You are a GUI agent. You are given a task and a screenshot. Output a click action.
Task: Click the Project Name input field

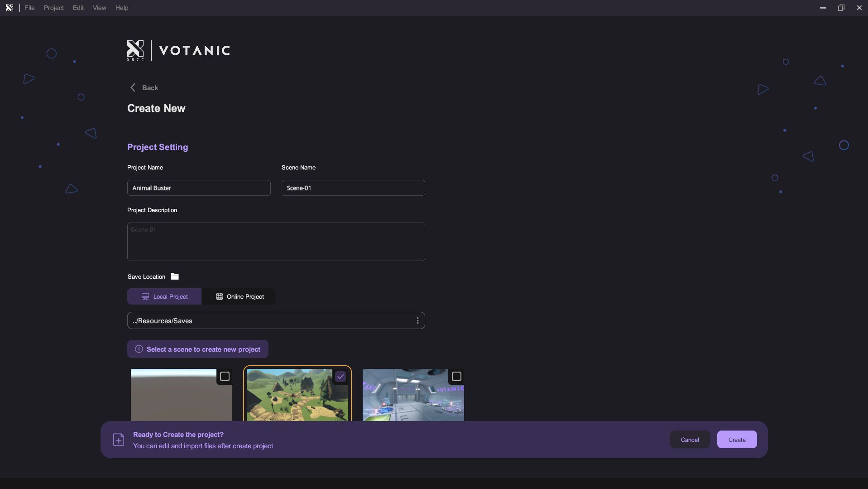(199, 188)
